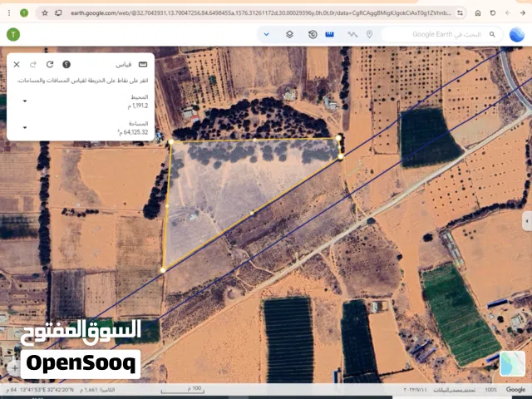Click the top-left polygon vertex

(x=171, y=142)
